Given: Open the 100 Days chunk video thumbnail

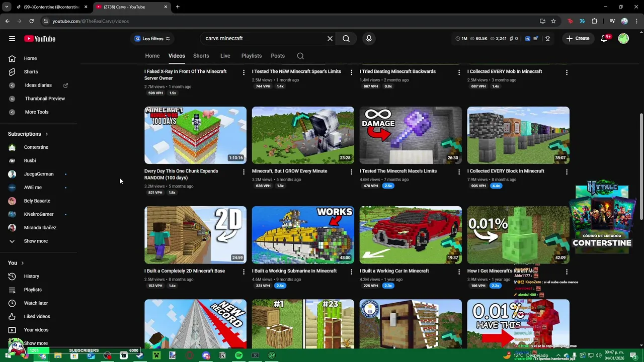Looking at the screenshot, I should pos(195,135).
